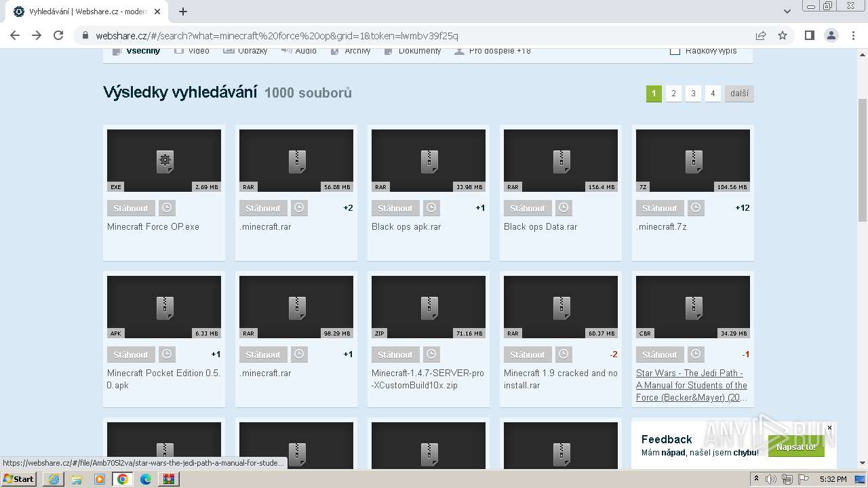The width and height of the screenshot is (868, 488).
Task: Select the Všechny filter tab
Action: [137, 51]
